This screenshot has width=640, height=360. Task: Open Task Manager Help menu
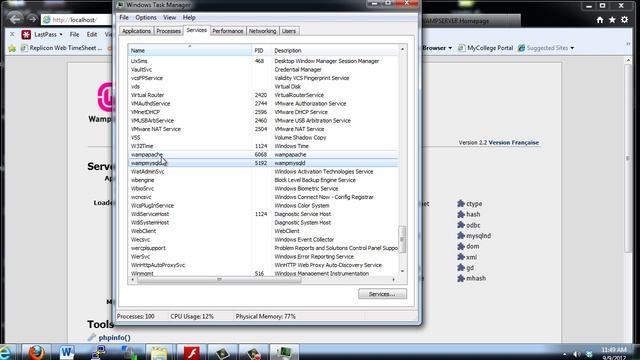(189, 18)
